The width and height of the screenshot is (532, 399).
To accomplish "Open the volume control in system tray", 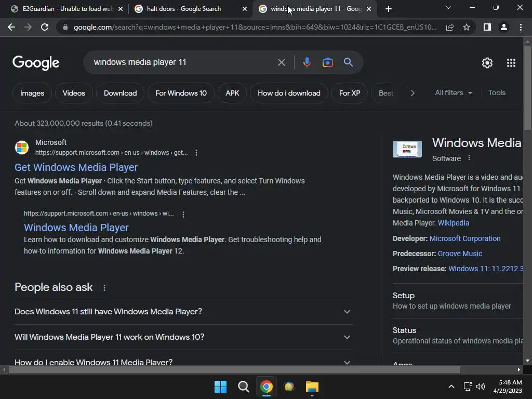I will [x=481, y=387].
